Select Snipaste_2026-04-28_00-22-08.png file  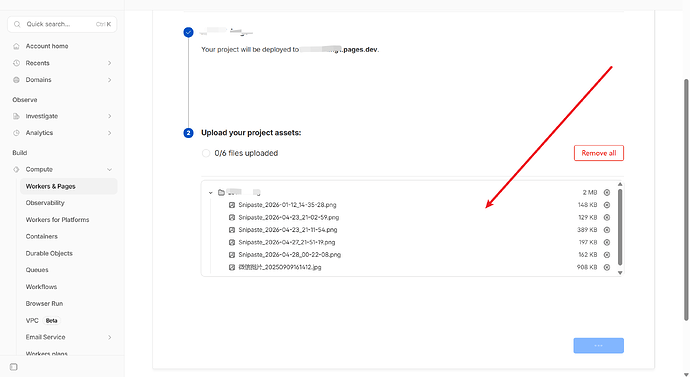[x=290, y=255]
